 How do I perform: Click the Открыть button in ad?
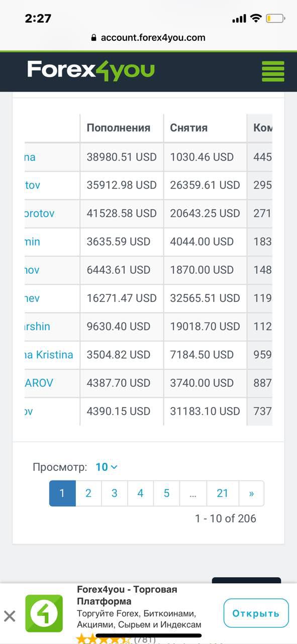click(256, 613)
